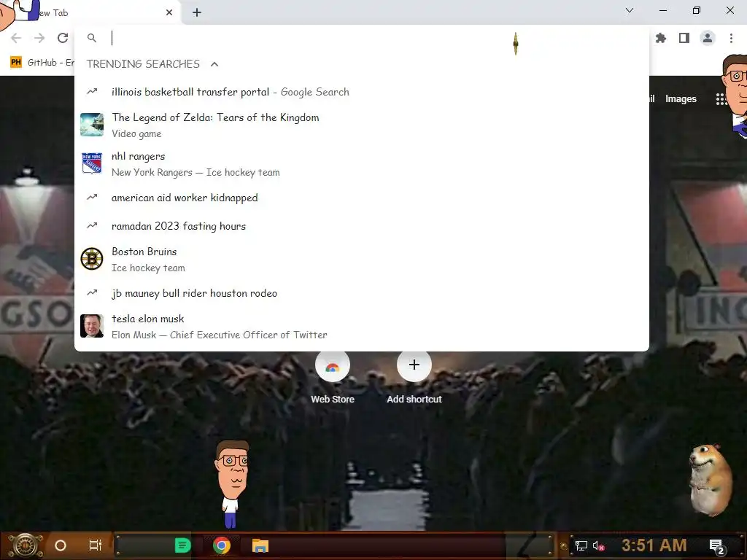This screenshot has width=747, height=560.
Task: Open the tab search chevron
Action: [x=630, y=10]
